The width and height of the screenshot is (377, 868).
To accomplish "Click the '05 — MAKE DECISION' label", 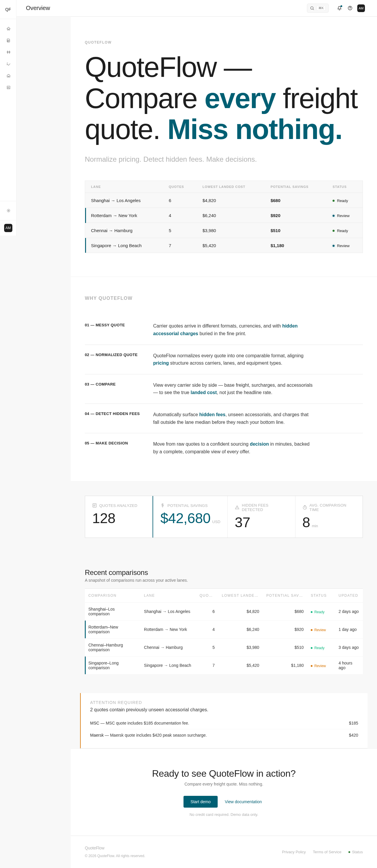I will pos(106,443).
